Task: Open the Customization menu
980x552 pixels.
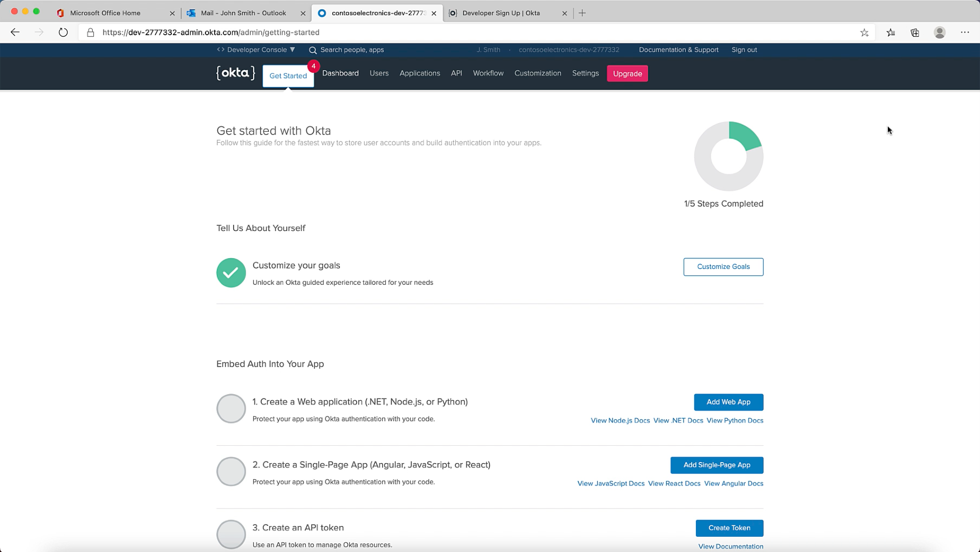Action: (538, 73)
